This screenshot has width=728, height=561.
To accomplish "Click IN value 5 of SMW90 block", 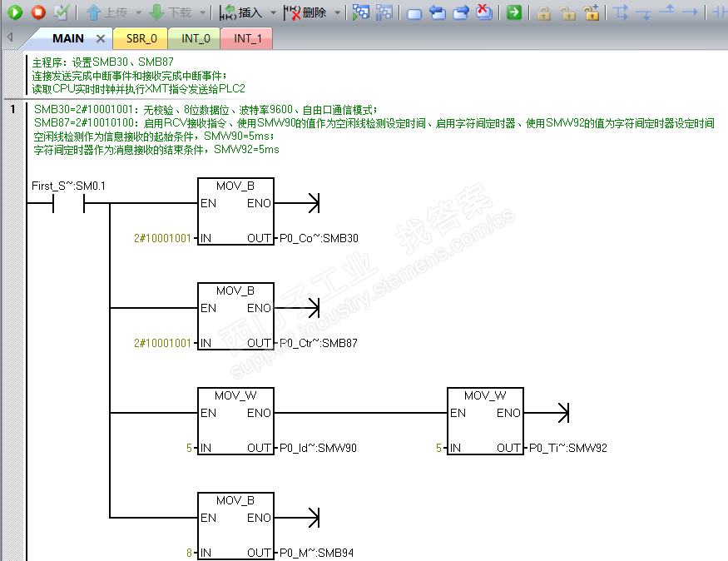I will [189, 448].
